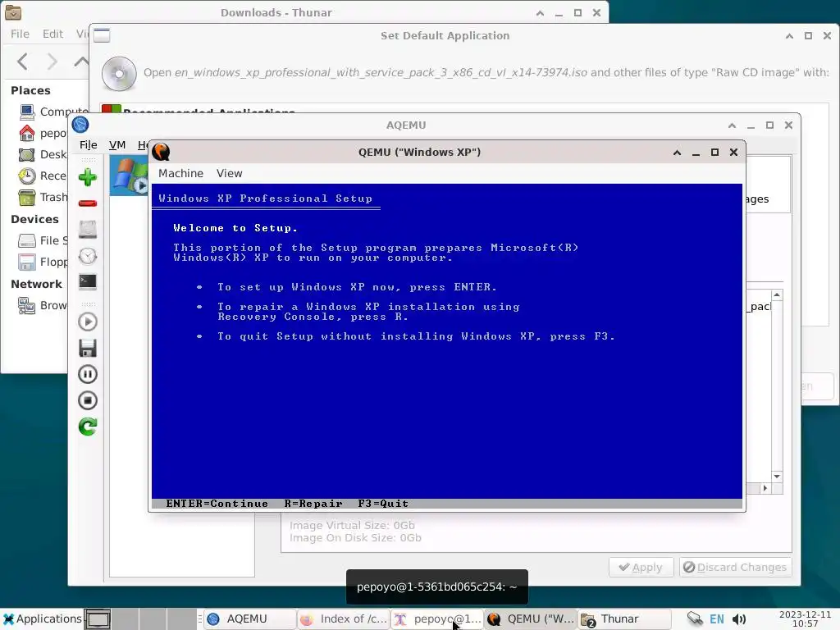Click the green plus Add VM icon in AQEMU
The width and height of the screenshot is (840, 630).
(87, 177)
